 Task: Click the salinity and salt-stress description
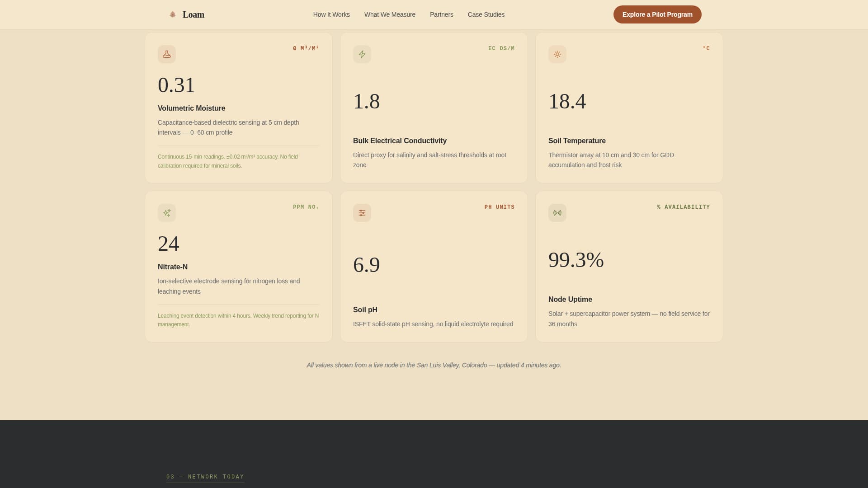coord(429,160)
